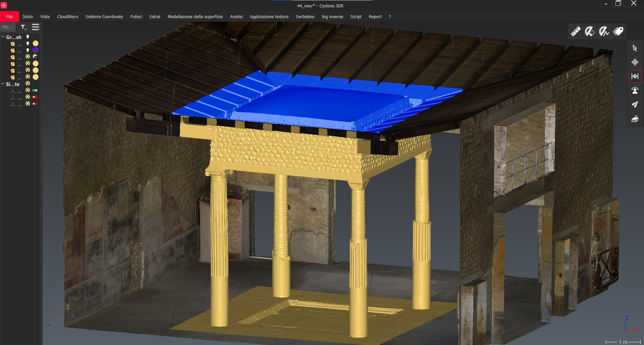Open the Analisi menu

click(x=236, y=16)
